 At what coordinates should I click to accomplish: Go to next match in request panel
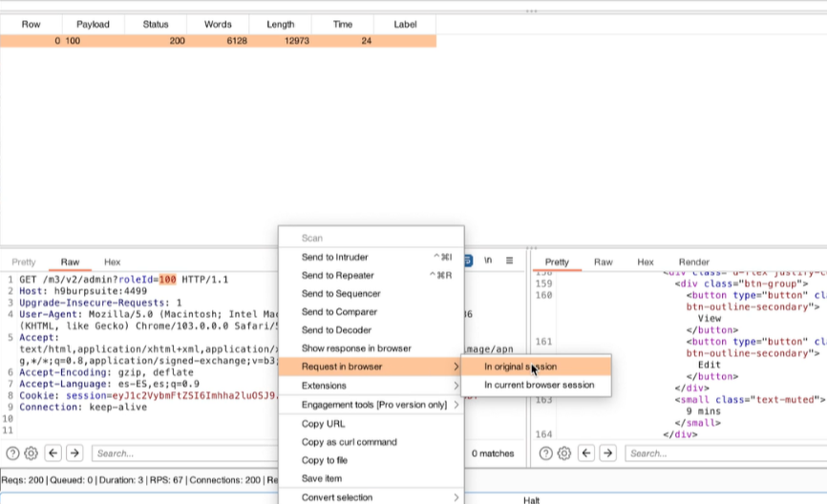(x=74, y=452)
